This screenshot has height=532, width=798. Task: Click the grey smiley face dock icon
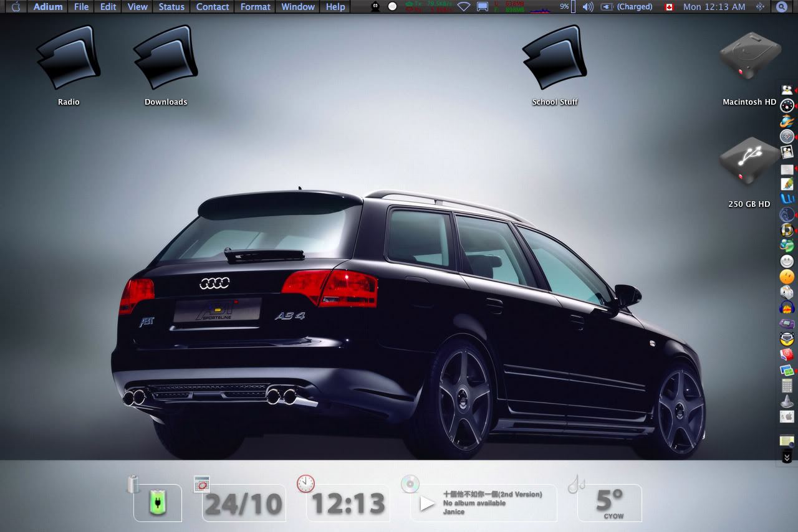coord(787,261)
